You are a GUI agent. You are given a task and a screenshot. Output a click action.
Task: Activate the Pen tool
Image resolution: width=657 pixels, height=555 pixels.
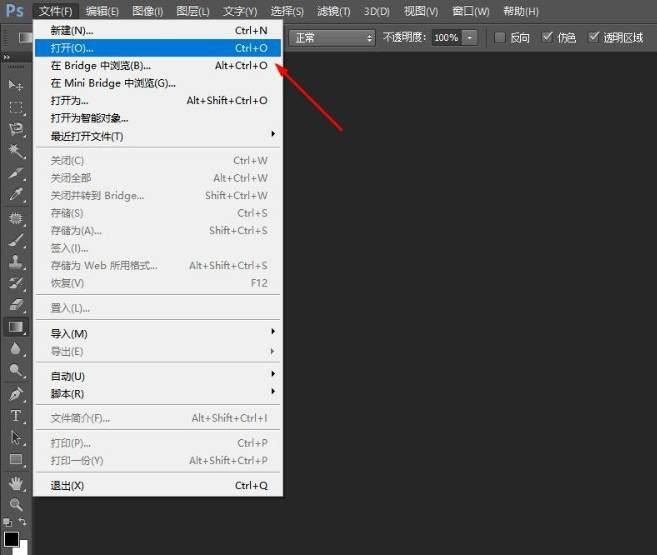click(16, 394)
